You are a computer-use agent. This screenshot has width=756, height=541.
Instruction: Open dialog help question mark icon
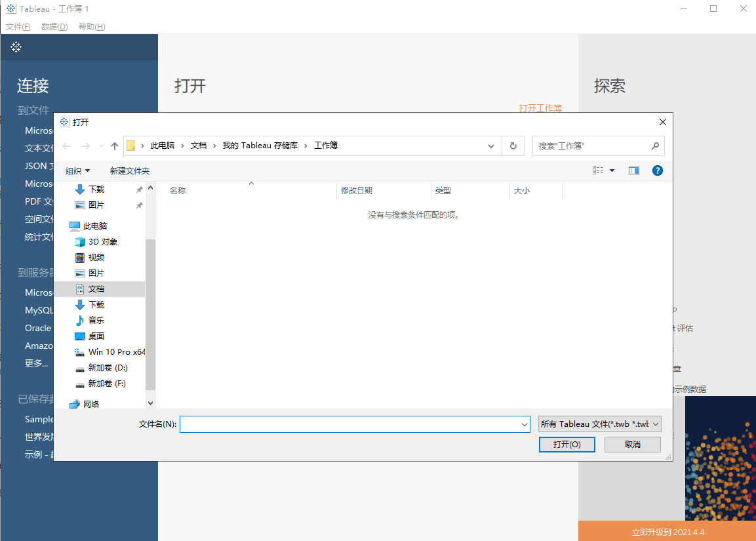tap(657, 170)
